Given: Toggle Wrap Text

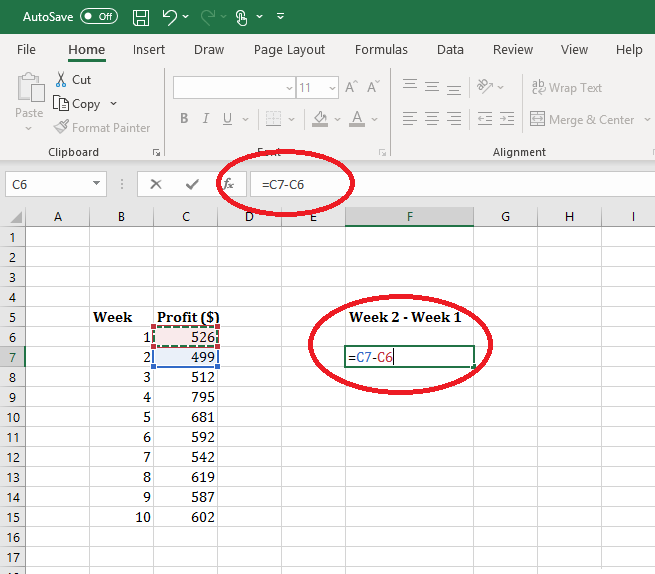Looking at the screenshot, I should coord(567,88).
